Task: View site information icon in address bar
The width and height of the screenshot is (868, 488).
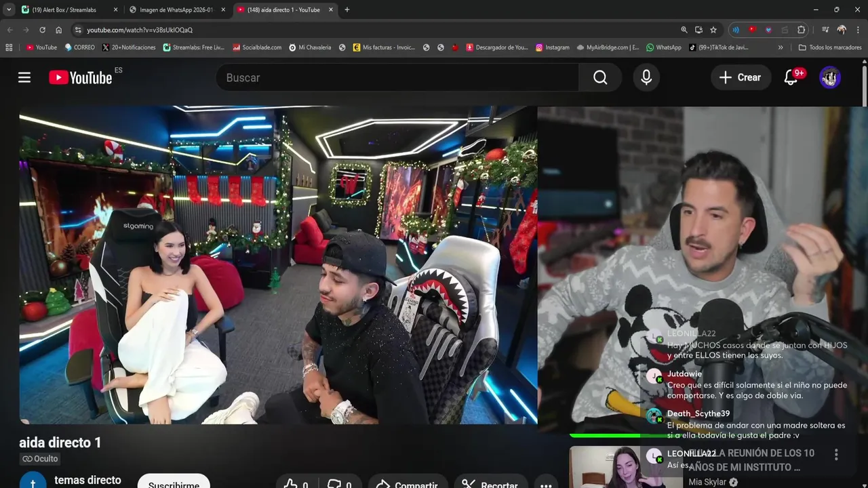Action: coord(78,30)
